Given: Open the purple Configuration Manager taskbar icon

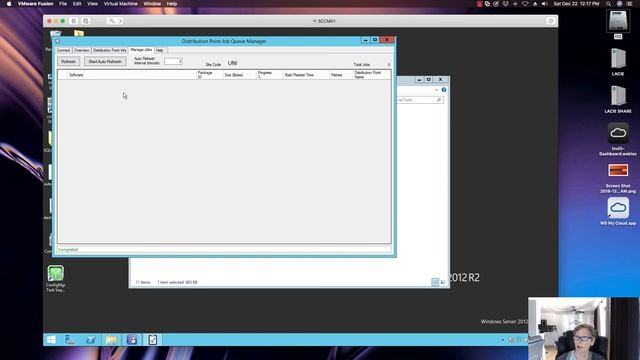Looking at the screenshot, I should point(132,340).
